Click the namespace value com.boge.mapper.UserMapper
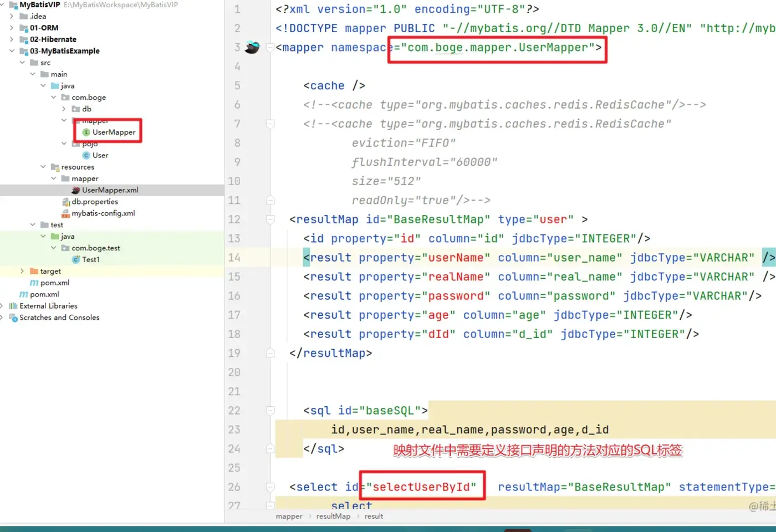 pos(498,48)
